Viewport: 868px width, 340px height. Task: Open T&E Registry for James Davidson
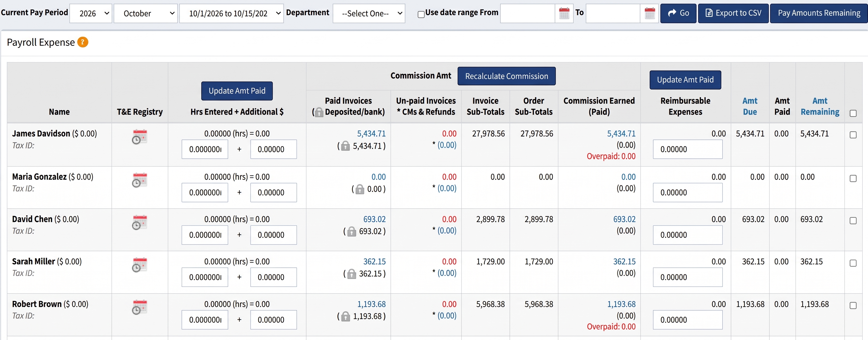139,137
